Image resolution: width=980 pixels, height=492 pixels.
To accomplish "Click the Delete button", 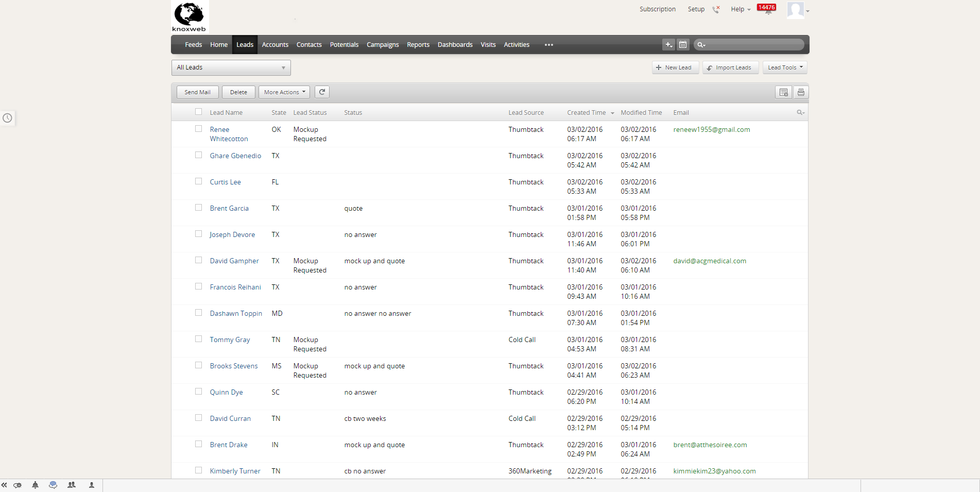I will pyautogui.click(x=238, y=92).
